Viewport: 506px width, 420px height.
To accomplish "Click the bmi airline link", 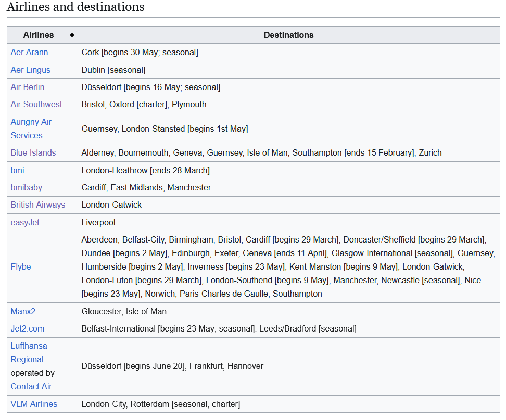I will (17, 170).
